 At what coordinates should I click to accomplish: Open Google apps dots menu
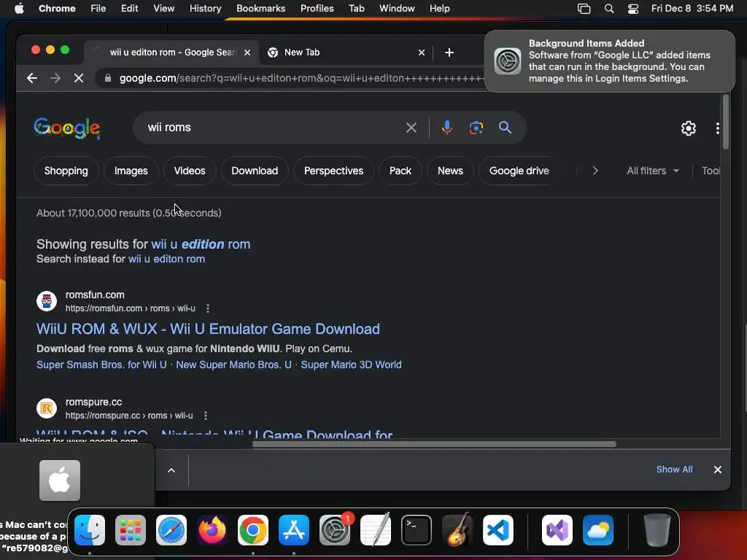tap(717, 128)
